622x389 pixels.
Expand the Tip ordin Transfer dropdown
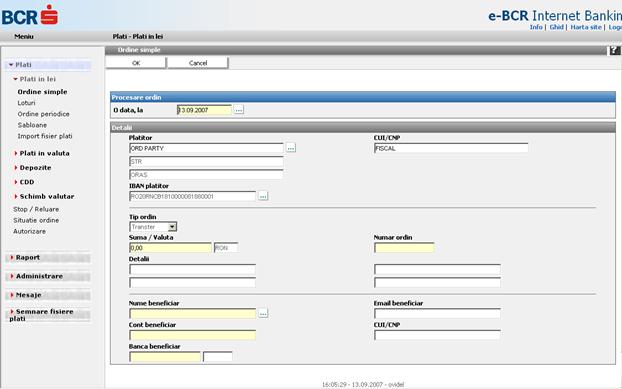(x=172, y=227)
